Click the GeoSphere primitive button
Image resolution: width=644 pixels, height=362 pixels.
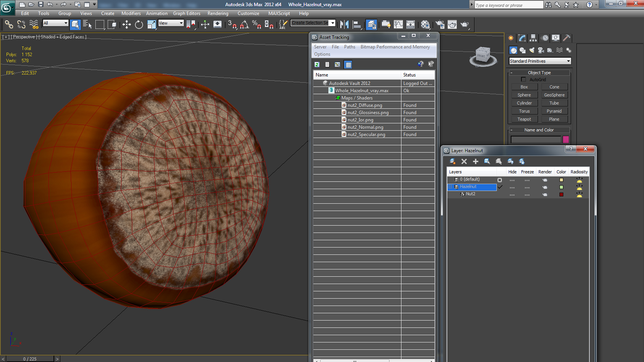tap(554, 95)
